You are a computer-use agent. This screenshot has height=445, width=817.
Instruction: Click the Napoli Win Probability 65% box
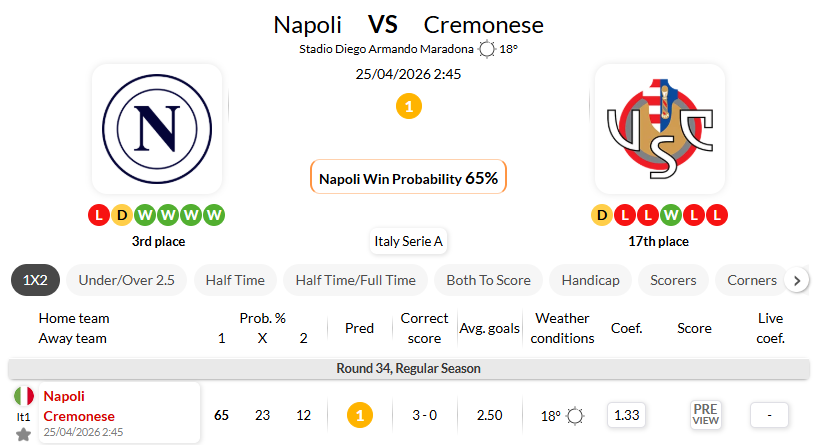coord(408,179)
